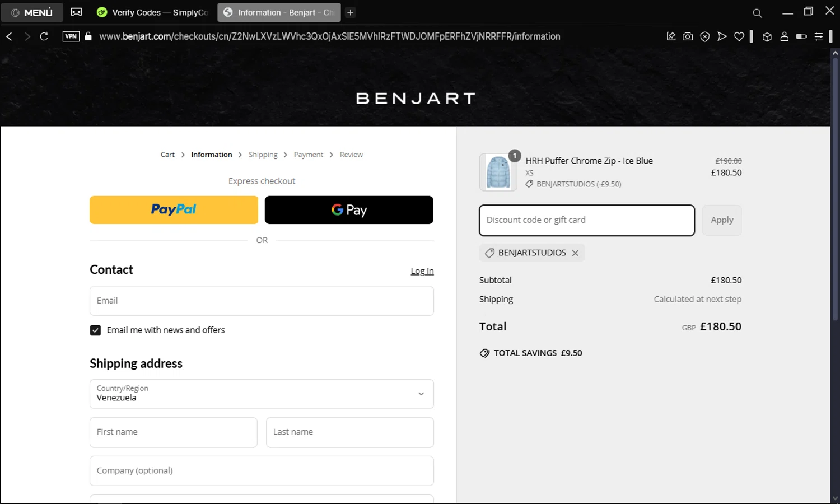Uncheck Email me with news and offers
Screen dimensions: 840x504
[96, 330]
